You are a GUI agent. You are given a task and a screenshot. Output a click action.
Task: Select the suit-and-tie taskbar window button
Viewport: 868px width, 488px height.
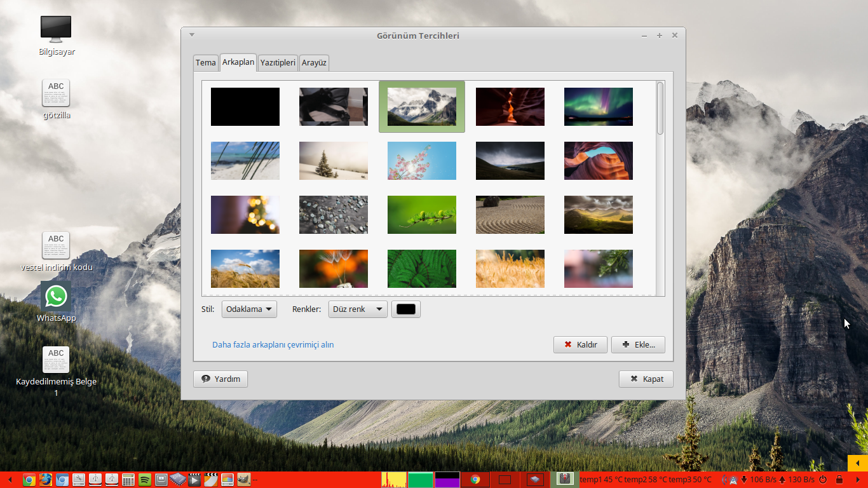point(565,479)
